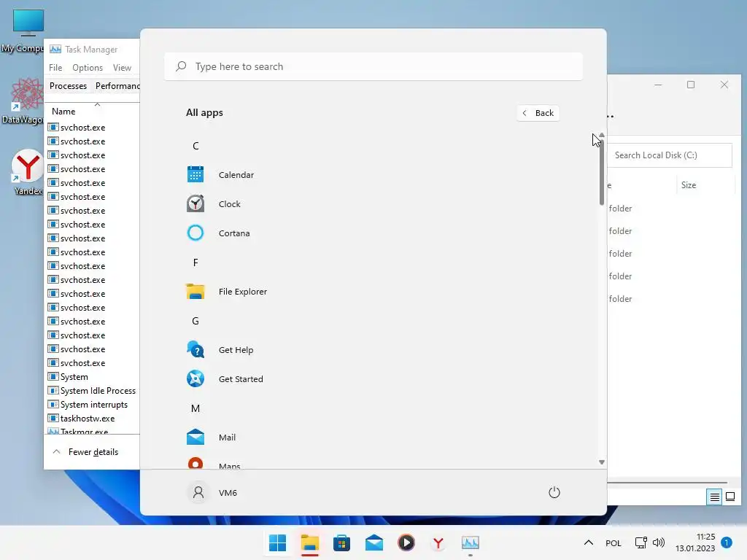Jump to the letter C section header

tap(196, 146)
